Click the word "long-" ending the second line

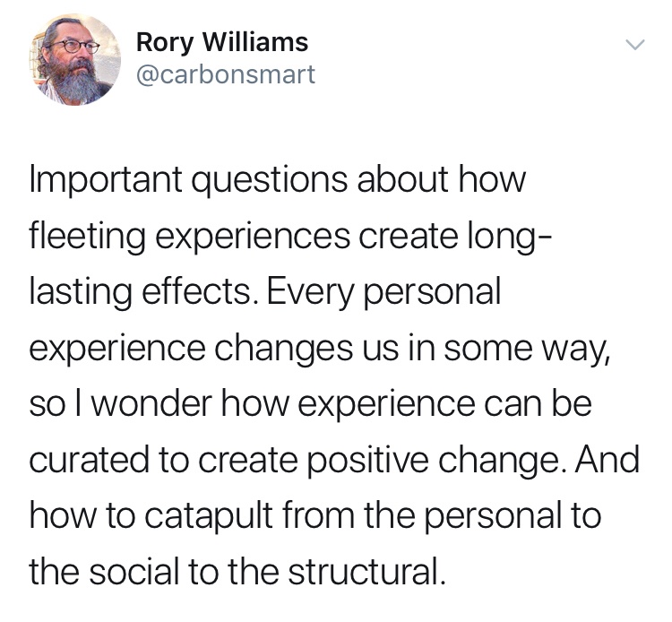tap(504, 238)
